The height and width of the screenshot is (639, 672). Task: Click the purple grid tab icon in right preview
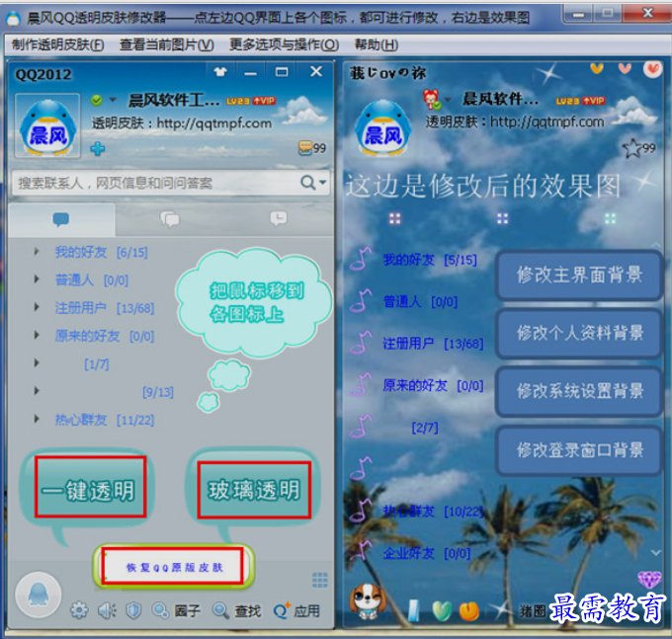394,219
